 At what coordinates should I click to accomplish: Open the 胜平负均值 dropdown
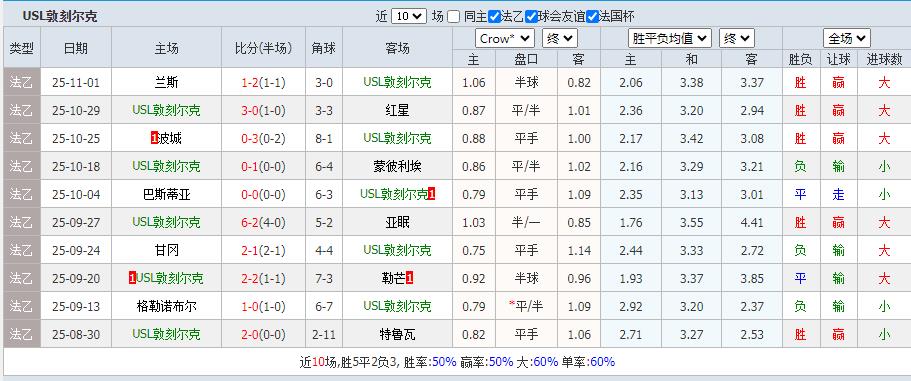pos(670,39)
